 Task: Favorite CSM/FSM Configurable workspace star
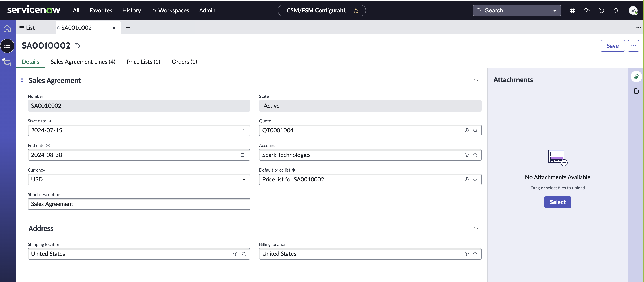(356, 10)
